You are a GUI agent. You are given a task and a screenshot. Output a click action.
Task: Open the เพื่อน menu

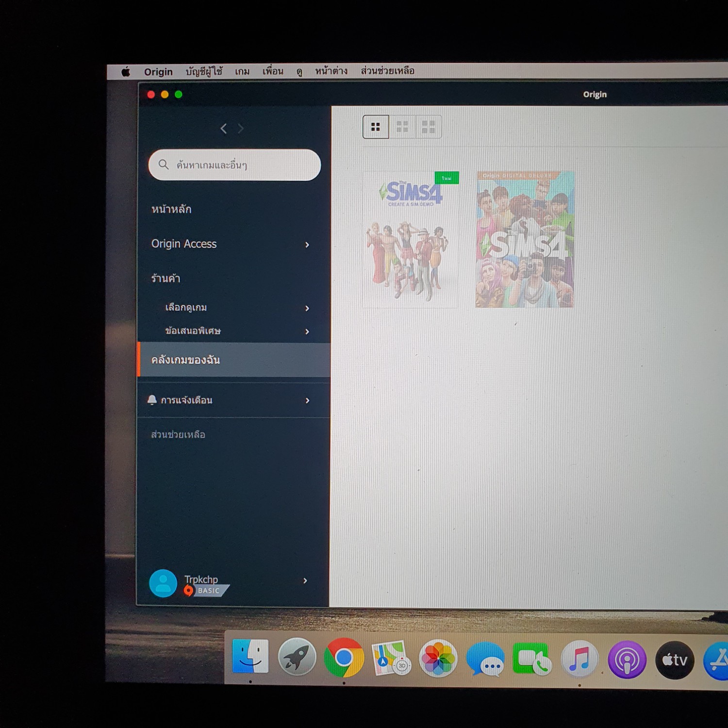click(273, 71)
